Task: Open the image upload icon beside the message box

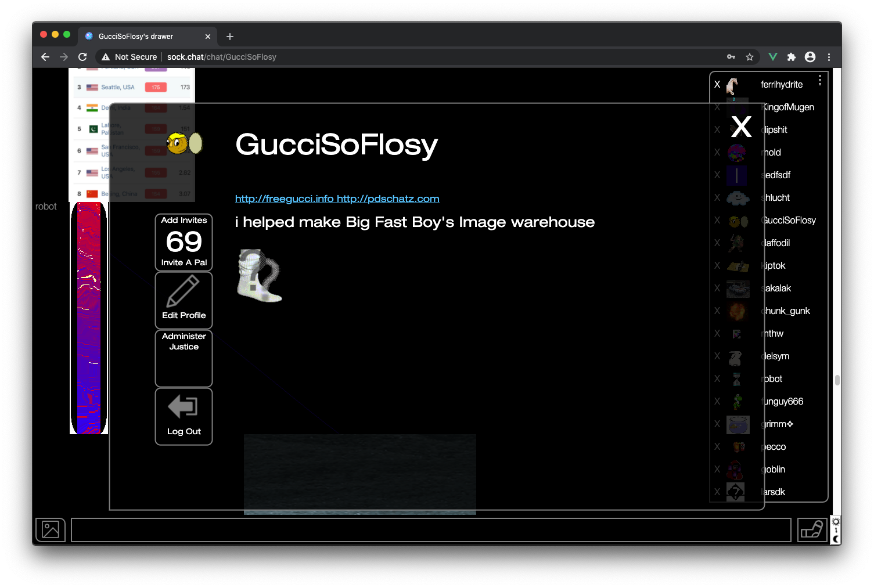Action: coord(51,529)
